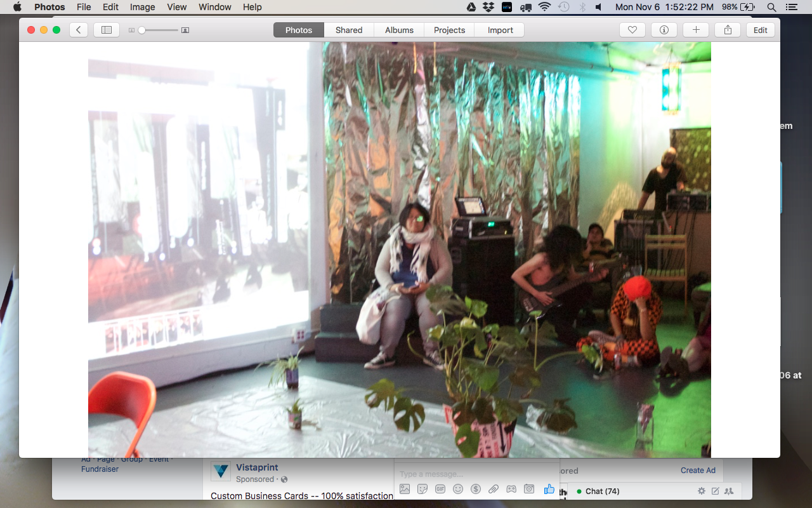
Task: Open the Share button in Photos toolbar
Action: 728,30
